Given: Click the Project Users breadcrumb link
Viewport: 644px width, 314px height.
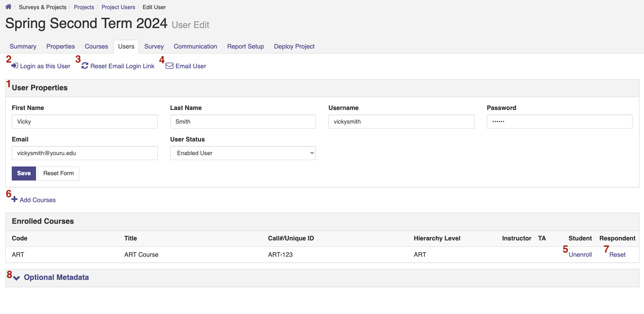Looking at the screenshot, I should [118, 7].
